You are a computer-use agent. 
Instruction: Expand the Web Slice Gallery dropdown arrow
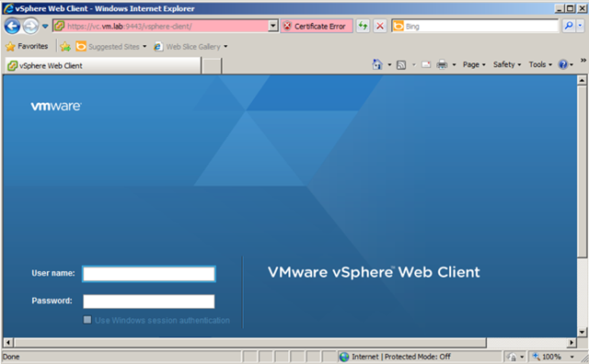point(225,47)
